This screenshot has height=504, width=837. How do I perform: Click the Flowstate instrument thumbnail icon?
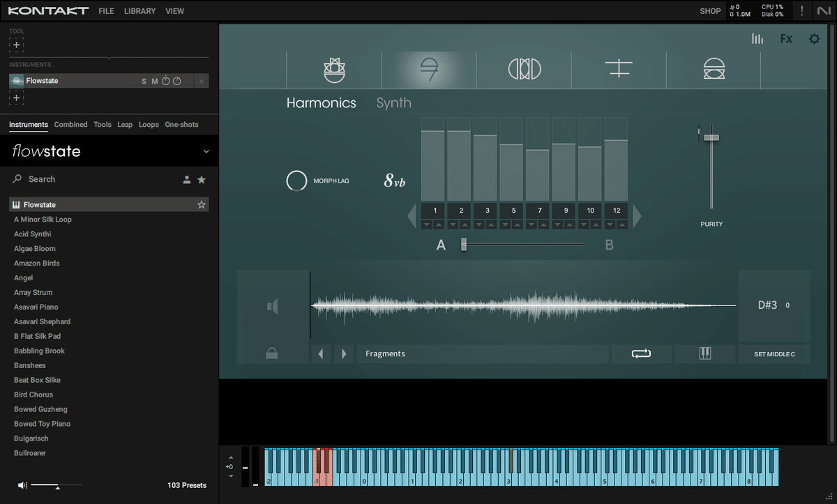(x=17, y=81)
